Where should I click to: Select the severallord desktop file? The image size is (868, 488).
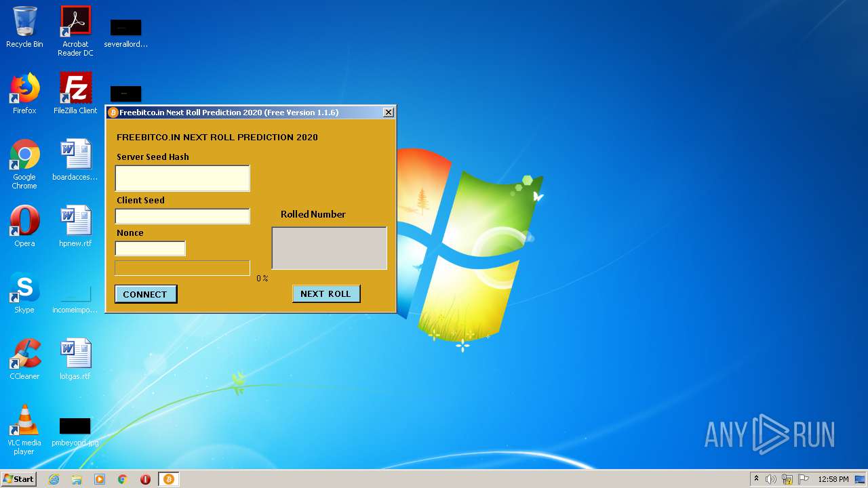[125, 33]
